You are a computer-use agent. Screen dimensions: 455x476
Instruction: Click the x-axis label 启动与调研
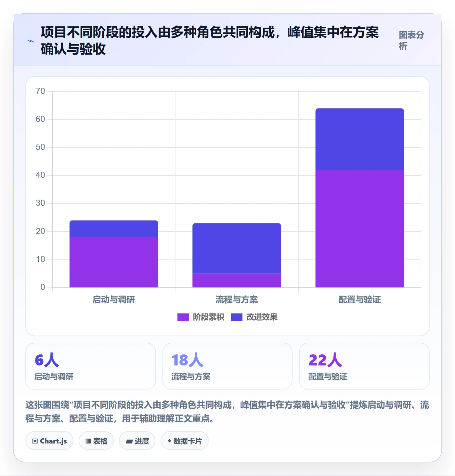tap(114, 300)
